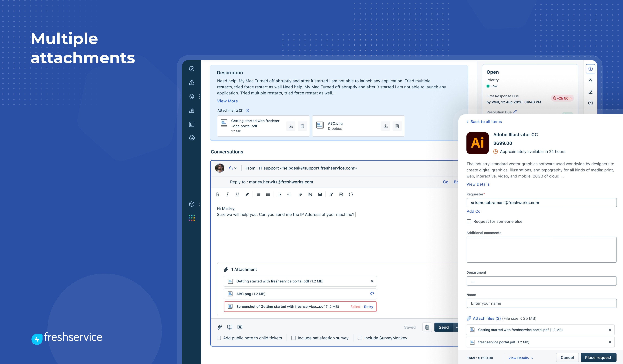The height and width of the screenshot is (364, 623).
Task: Open ticket info panel icon
Action: pos(590,69)
